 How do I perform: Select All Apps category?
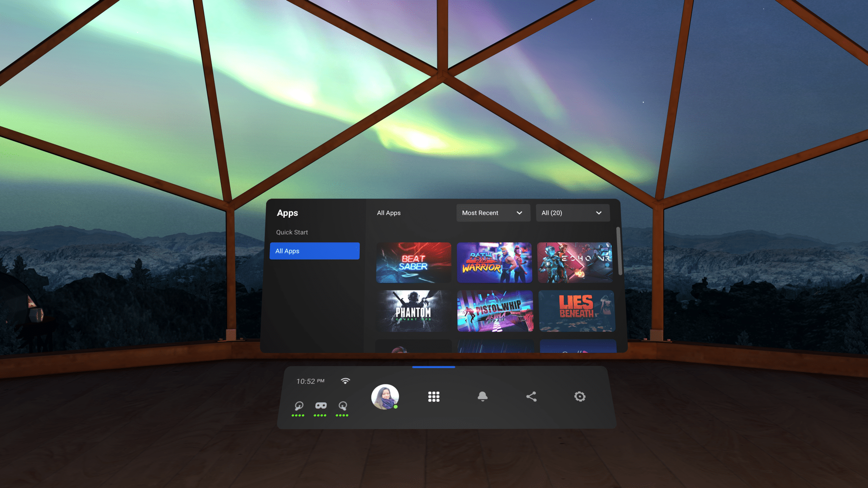coord(314,251)
